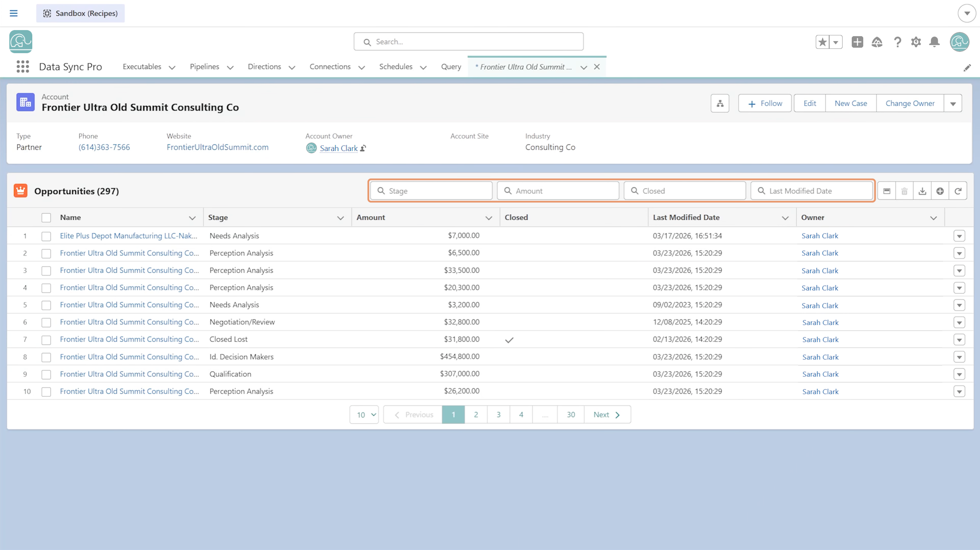Select the checkbox in row 5

click(x=46, y=305)
